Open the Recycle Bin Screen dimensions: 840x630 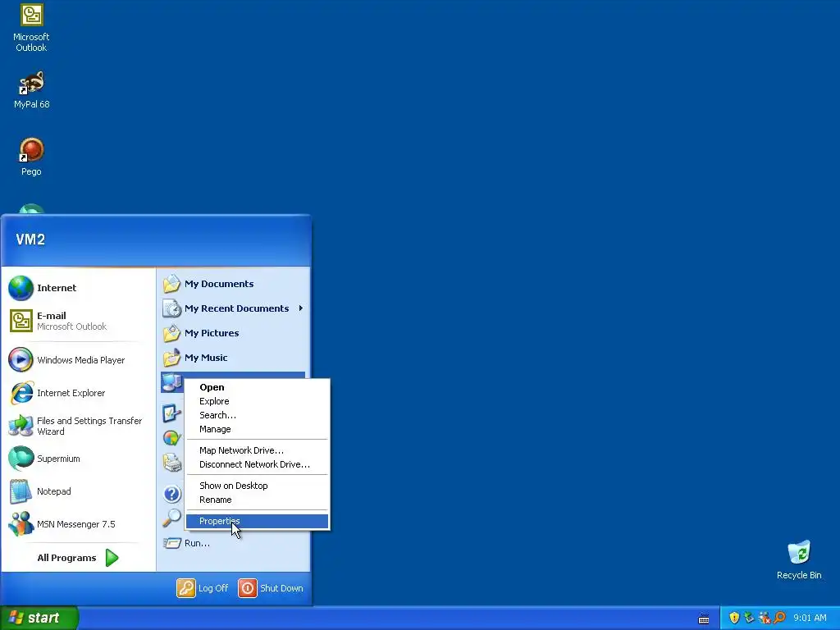pyautogui.click(x=799, y=559)
